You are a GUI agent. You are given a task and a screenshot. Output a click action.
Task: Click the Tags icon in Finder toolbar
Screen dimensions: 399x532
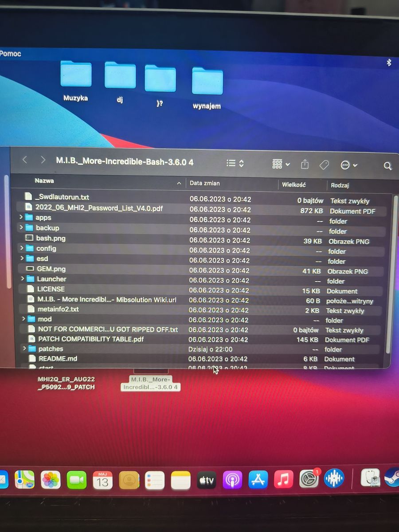coord(324,165)
